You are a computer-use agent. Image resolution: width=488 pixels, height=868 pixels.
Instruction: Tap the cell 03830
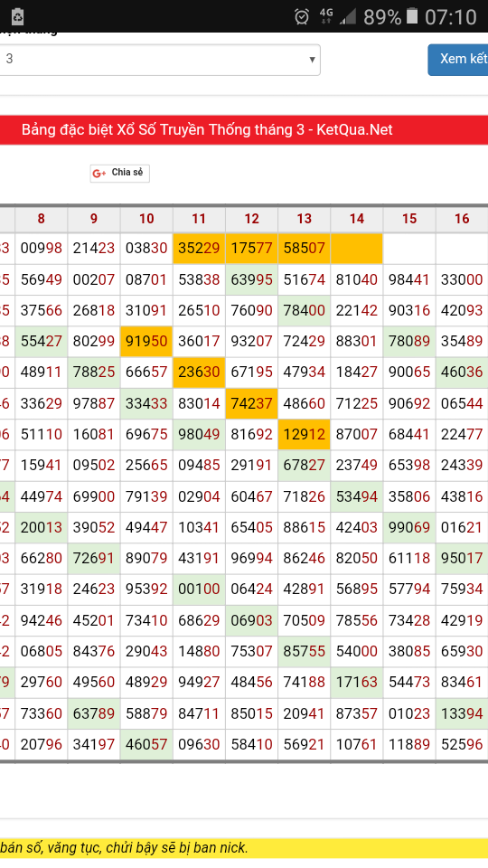(146, 248)
